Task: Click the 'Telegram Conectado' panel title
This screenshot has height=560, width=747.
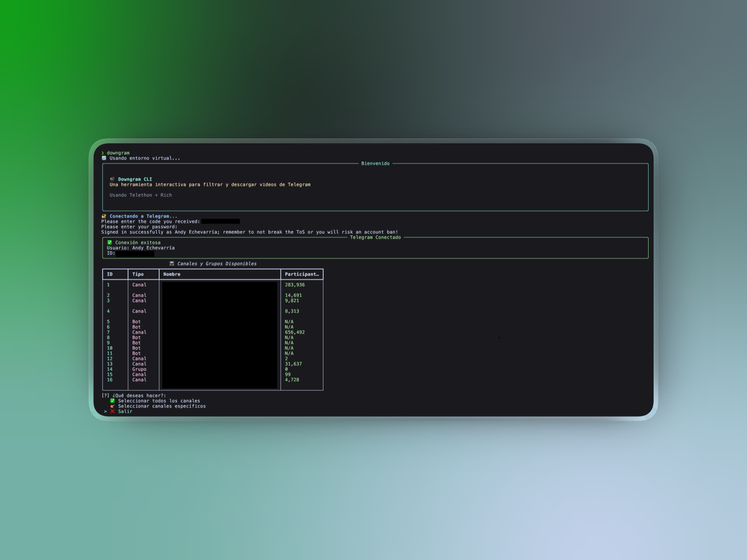Action: (375, 238)
